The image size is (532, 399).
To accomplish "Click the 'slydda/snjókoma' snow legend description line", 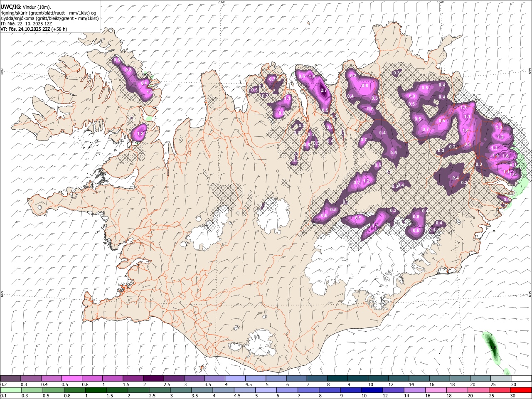I will click(x=49, y=18).
